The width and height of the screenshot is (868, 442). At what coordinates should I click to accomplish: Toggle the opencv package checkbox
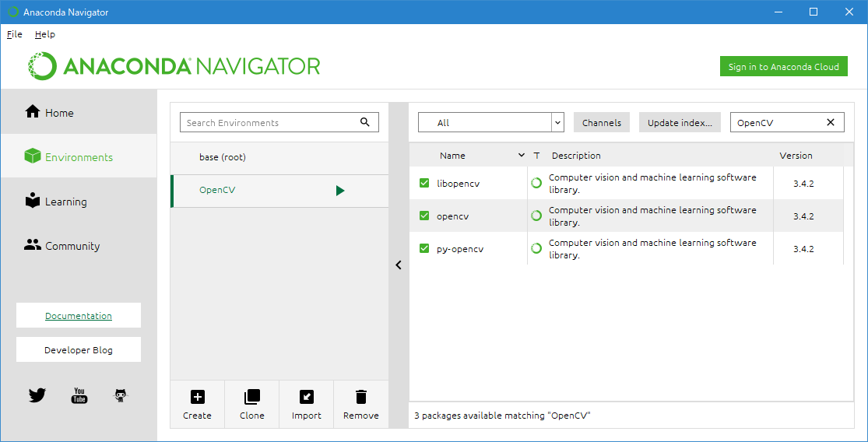pos(424,216)
